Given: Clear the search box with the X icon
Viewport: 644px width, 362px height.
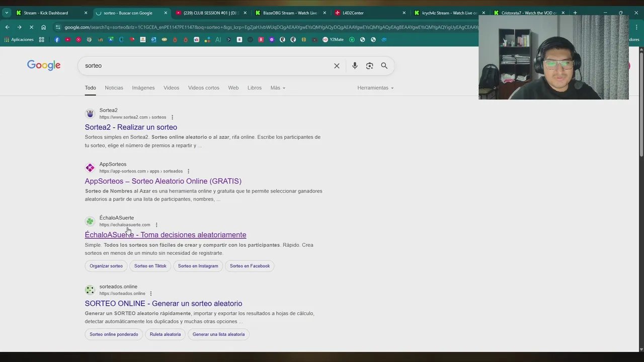Looking at the screenshot, I should pos(337,66).
